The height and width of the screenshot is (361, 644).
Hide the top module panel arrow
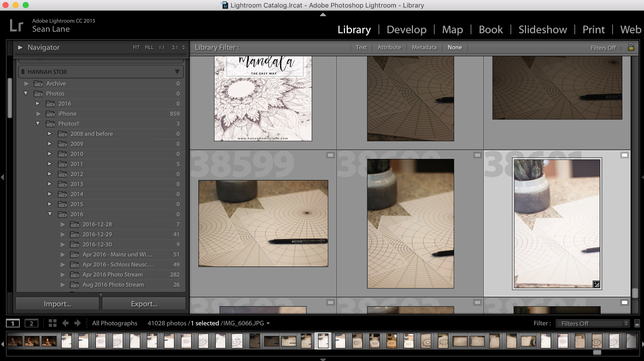(x=323, y=14)
